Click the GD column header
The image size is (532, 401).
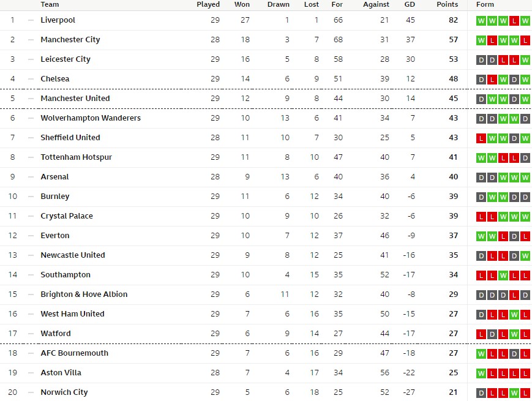[x=410, y=4]
